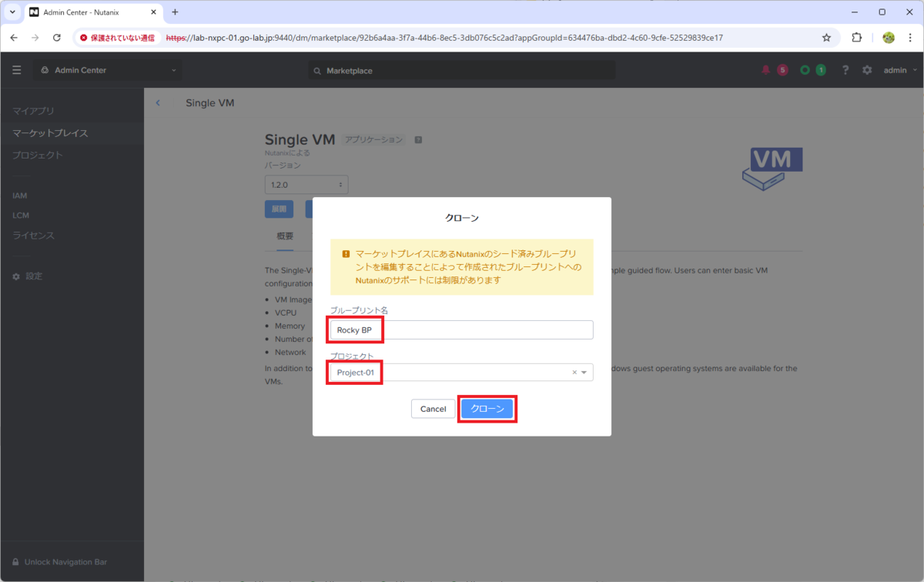Expand the project list with the arrow
924x582 pixels.
coord(584,373)
